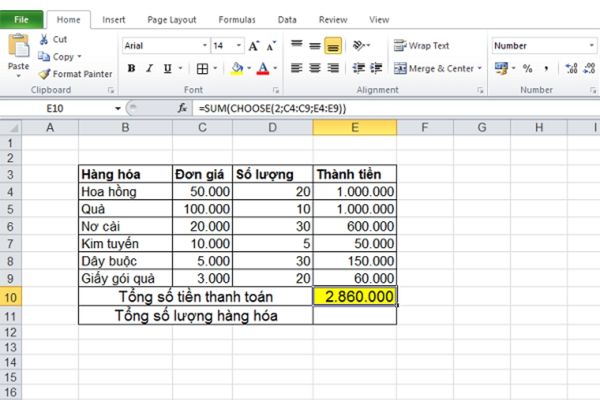
Task: Open font color dropdown arrow
Action: [x=275, y=69]
